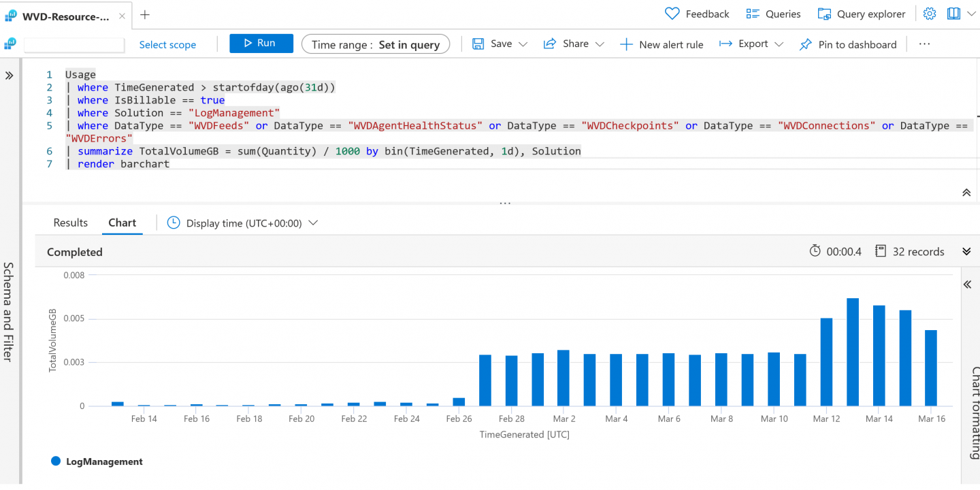Screen dimensions: 980x490
Task: Click the bar above Feb 28
Action: pyautogui.click(x=512, y=381)
